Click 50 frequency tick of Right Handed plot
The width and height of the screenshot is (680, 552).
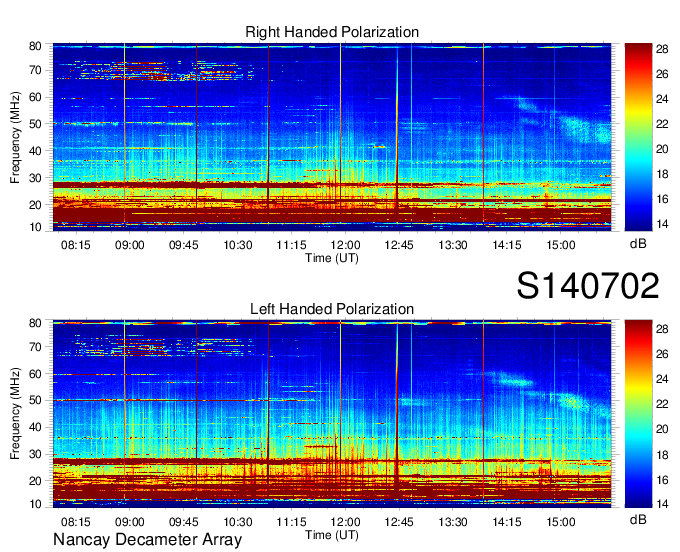click(35, 124)
